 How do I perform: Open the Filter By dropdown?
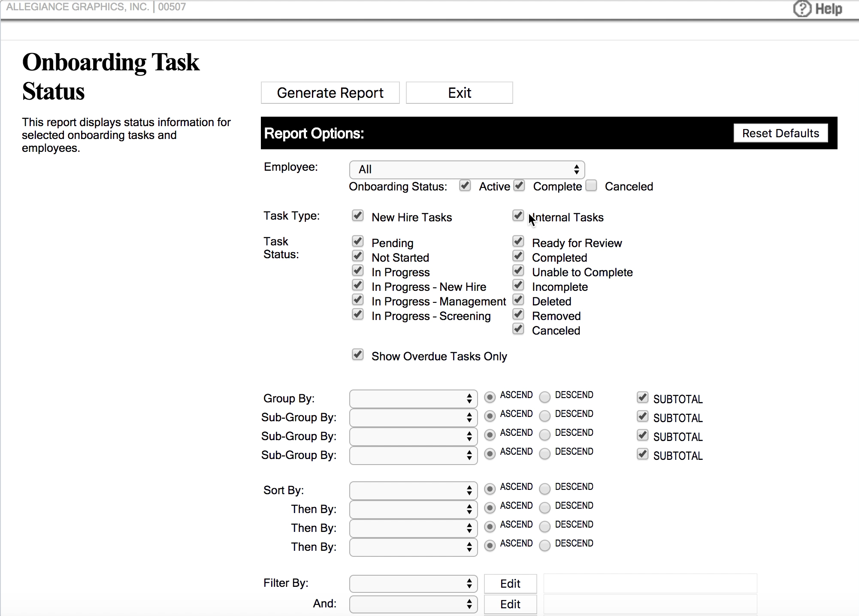point(413,583)
